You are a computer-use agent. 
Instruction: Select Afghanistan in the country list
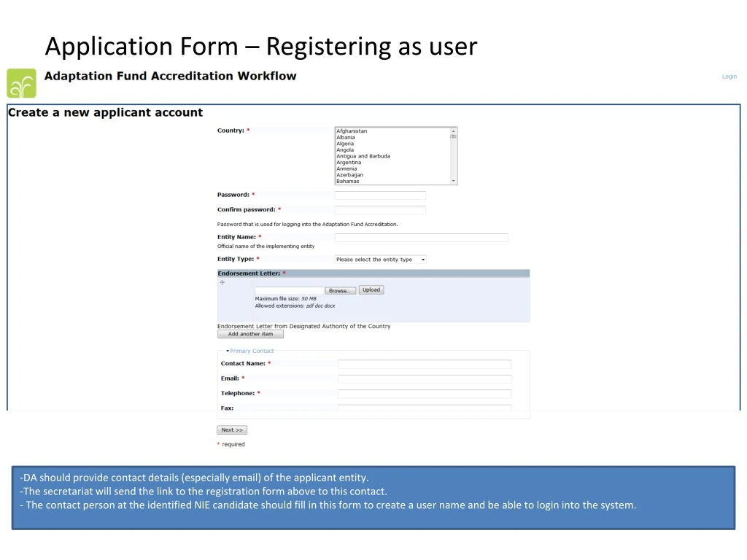click(x=352, y=131)
